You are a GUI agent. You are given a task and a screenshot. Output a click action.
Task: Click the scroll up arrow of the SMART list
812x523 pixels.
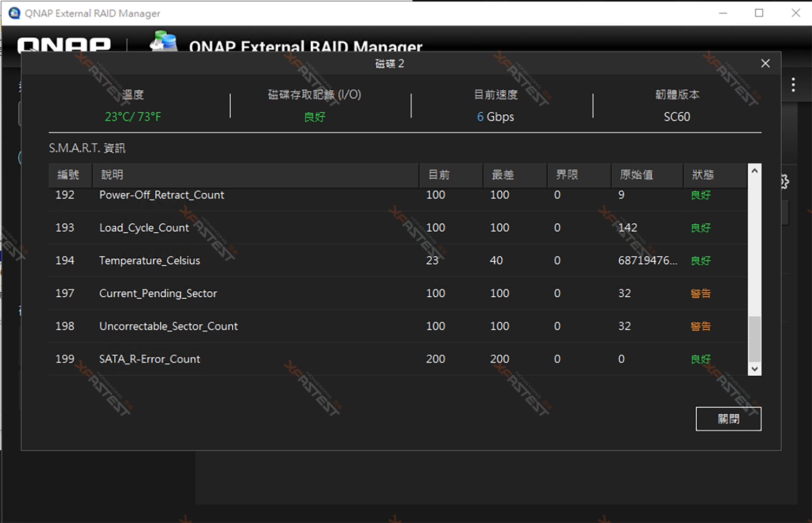pyautogui.click(x=755, y=171)
